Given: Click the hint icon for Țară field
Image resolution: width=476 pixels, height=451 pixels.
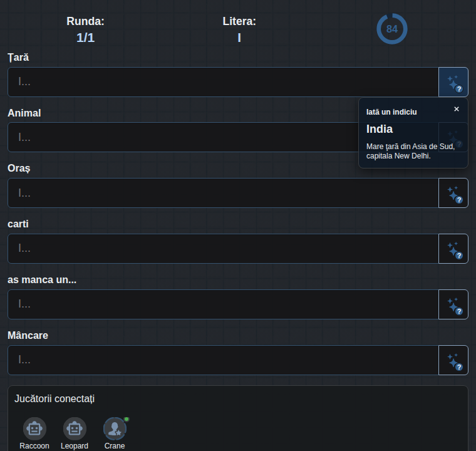Looking at the screenshot, I should (x=453, y=82).
